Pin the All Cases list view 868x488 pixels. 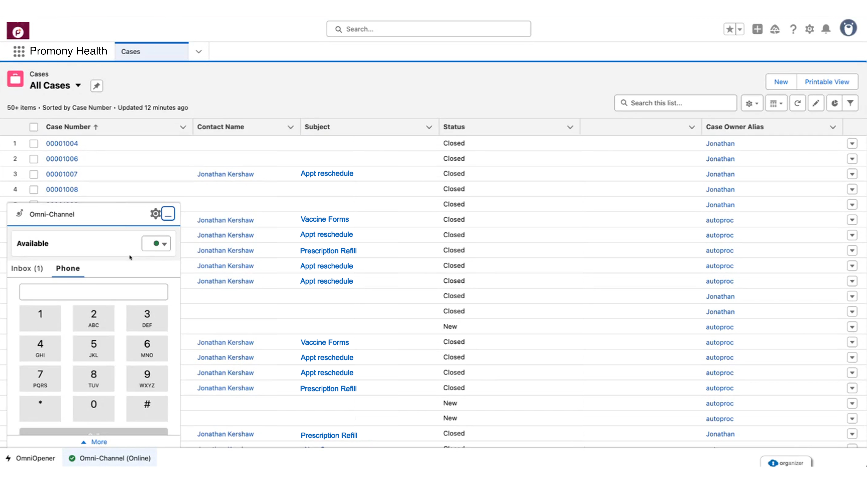click(96, 86)
